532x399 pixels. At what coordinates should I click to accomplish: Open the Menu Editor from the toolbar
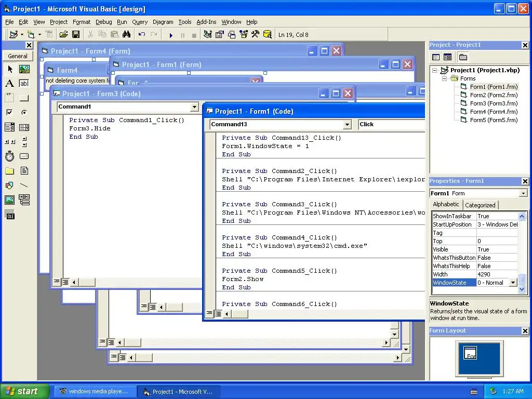coord(49,35)
